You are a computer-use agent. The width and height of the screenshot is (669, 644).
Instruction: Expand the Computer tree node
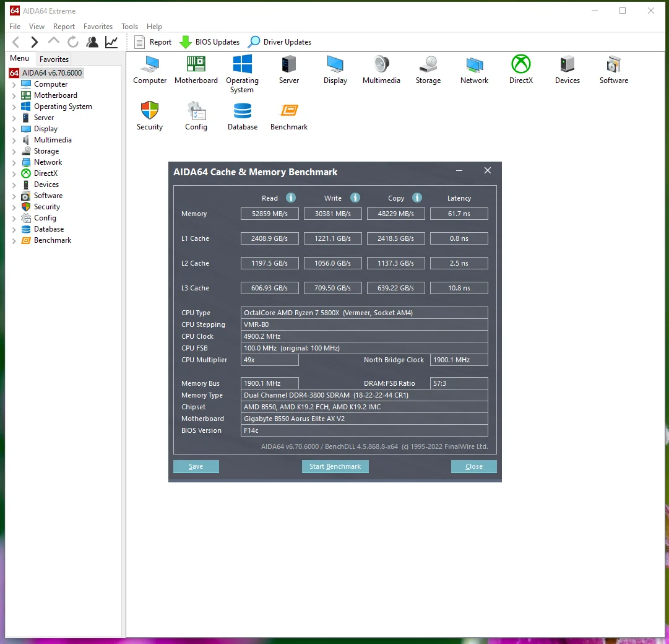pos(14,84)
